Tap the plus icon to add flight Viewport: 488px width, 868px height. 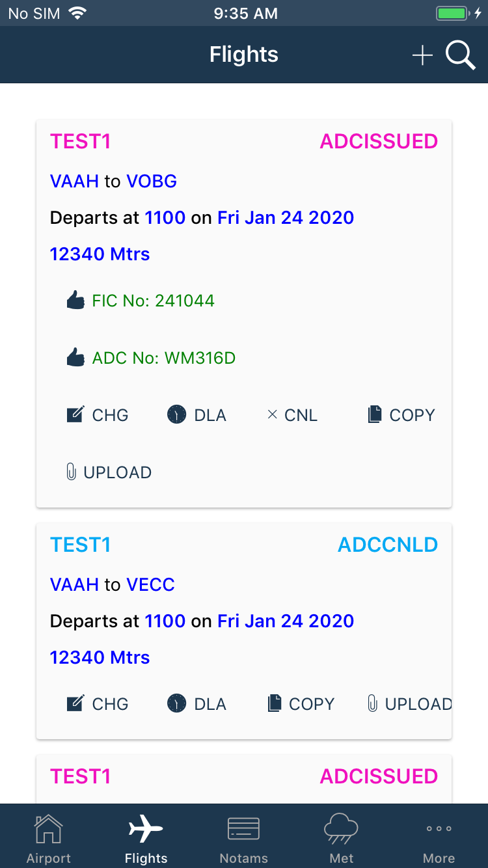point(422,56)
